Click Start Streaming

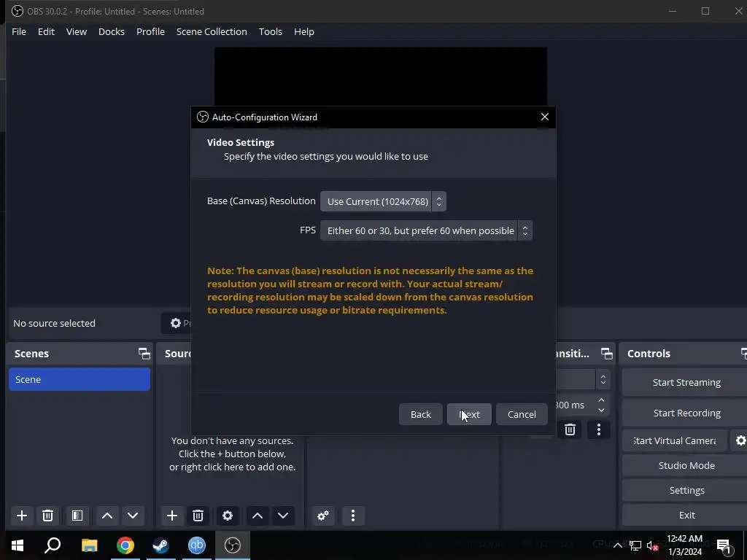pos(686,382)
